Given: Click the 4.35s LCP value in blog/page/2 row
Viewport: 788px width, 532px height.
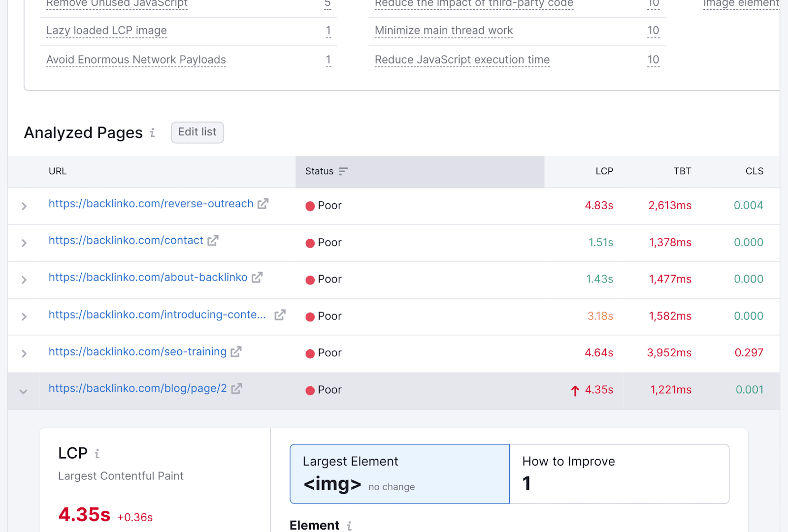Looking at the screenshot, I should (599, 390).
